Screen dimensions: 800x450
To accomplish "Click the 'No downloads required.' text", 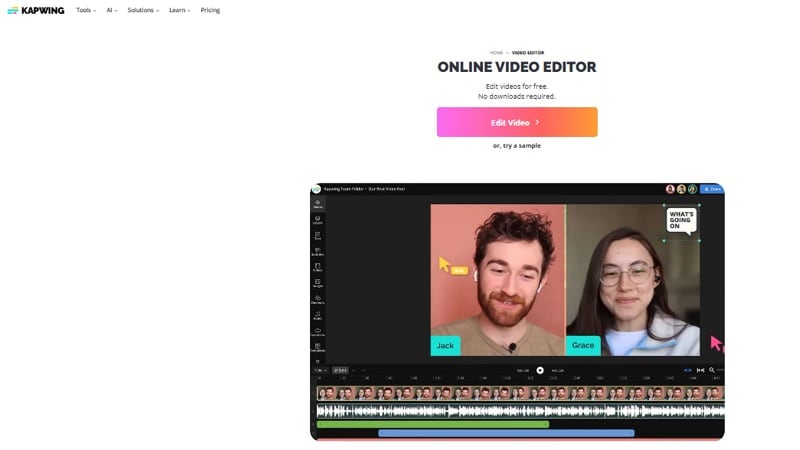I will 516,96.
